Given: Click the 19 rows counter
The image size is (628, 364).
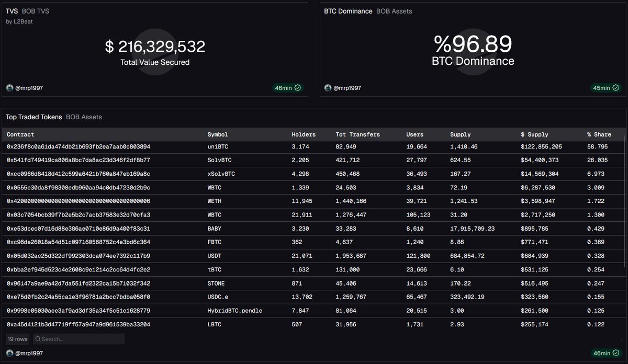Looking at the screenshot, I should point(18,339).
